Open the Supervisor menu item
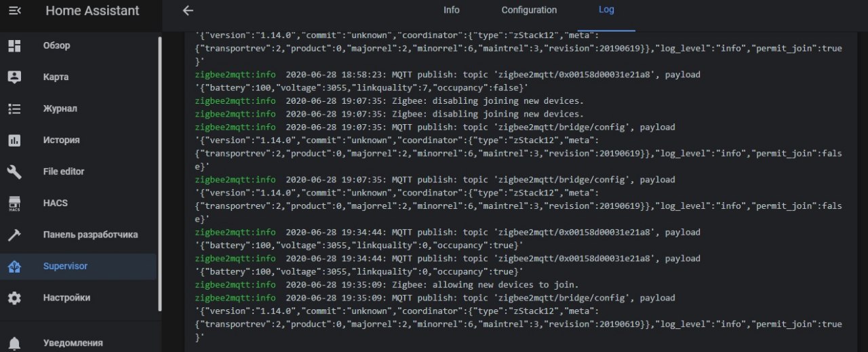 pyautogui.click(x=78, y=266)
